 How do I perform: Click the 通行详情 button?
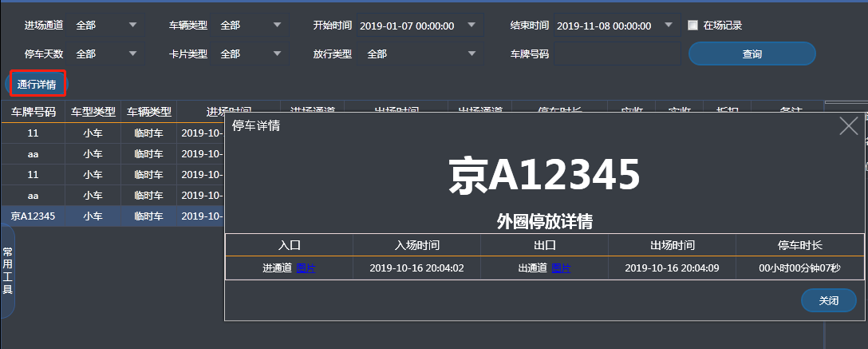tap(38, 85)
